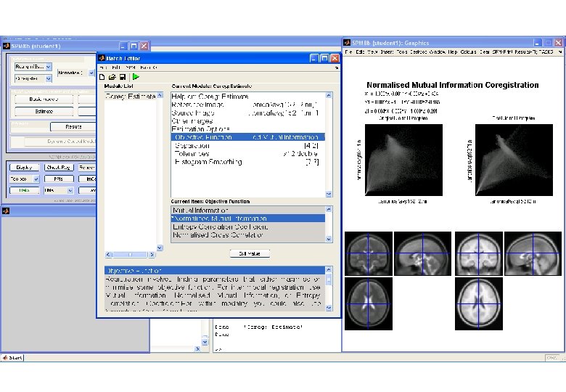566x392 pixels.
Task: Click scroll-up arrow of the Current Module list
Action: point(329,95)
